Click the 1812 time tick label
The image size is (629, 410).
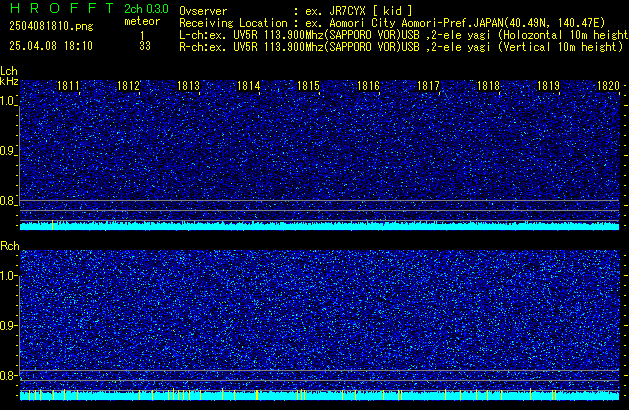[x=128, y=86]
